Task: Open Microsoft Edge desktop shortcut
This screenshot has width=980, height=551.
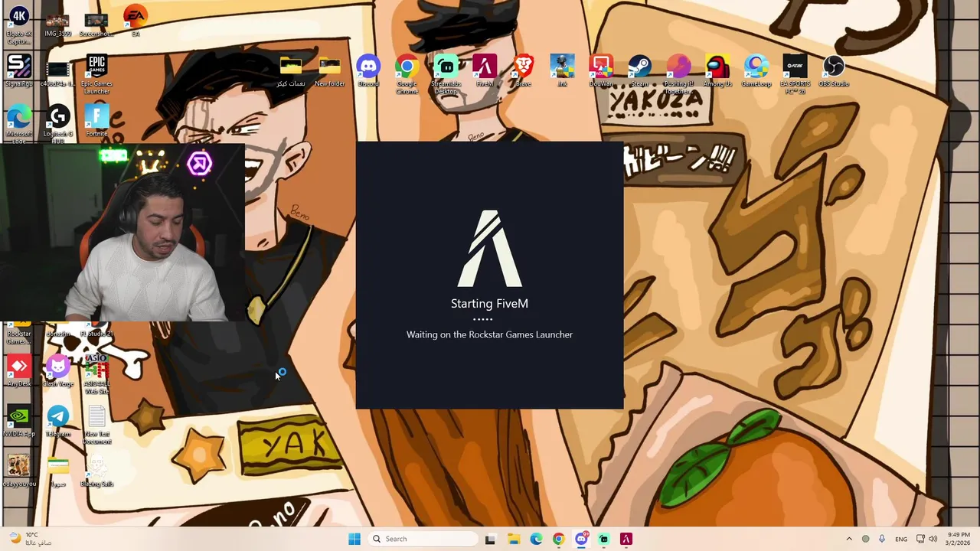Action: (x=18, y=125)
